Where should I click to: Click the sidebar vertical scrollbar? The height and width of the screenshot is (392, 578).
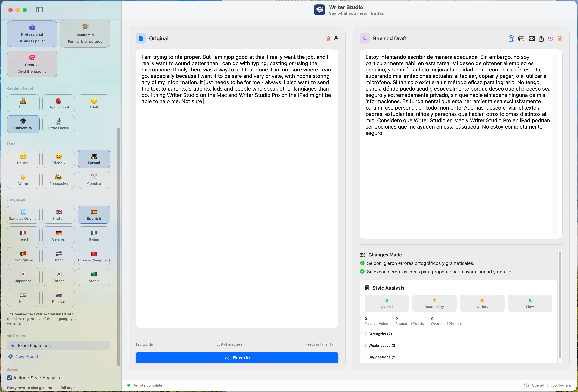coord(119,247)
